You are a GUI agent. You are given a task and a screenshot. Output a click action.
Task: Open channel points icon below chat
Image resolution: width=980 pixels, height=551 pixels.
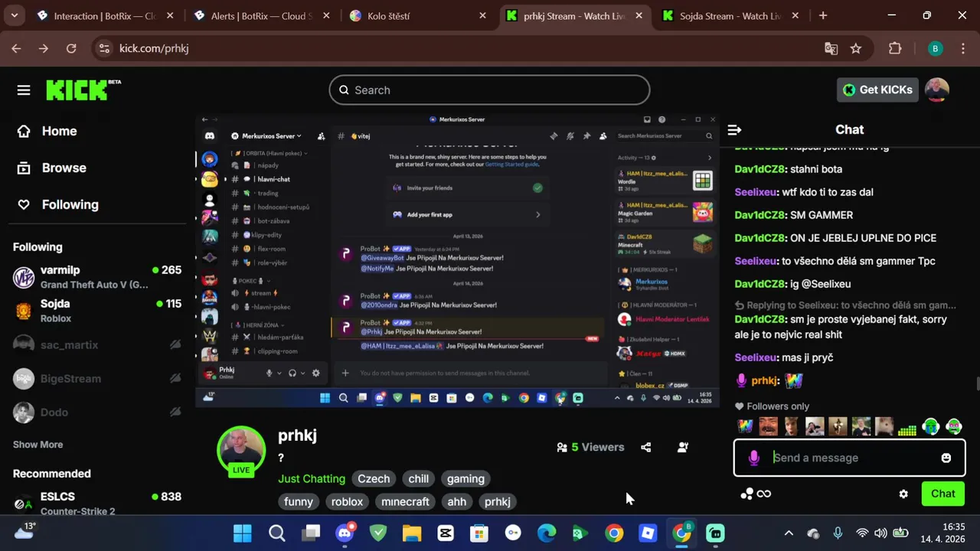[x=755, y=494]
